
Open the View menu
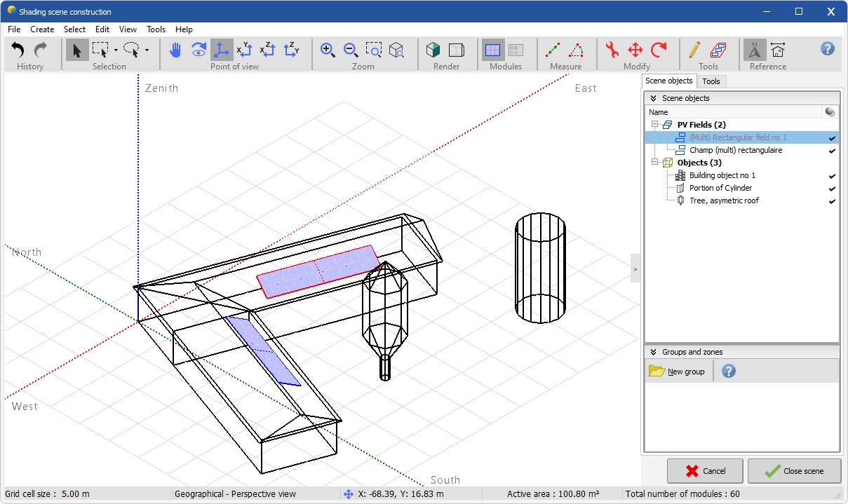[128, 29]
